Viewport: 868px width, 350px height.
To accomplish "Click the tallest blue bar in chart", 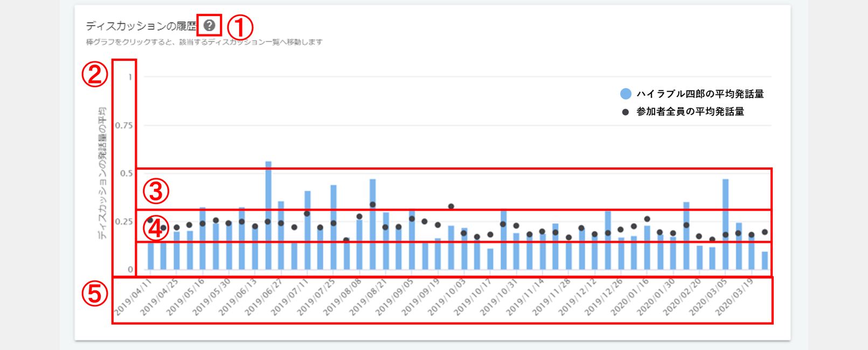I will tap(268, 215).
